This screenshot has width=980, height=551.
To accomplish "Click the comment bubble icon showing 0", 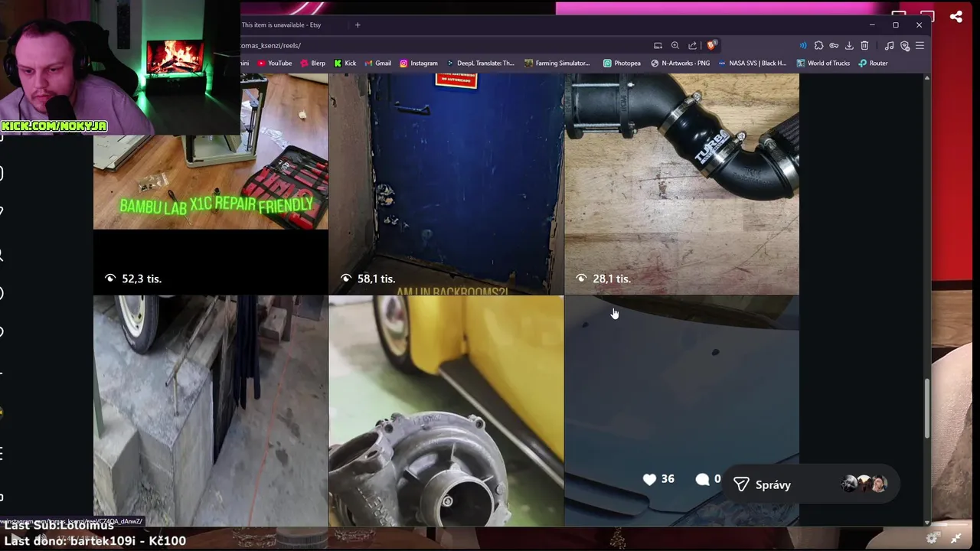I will [x=702, y=479].
